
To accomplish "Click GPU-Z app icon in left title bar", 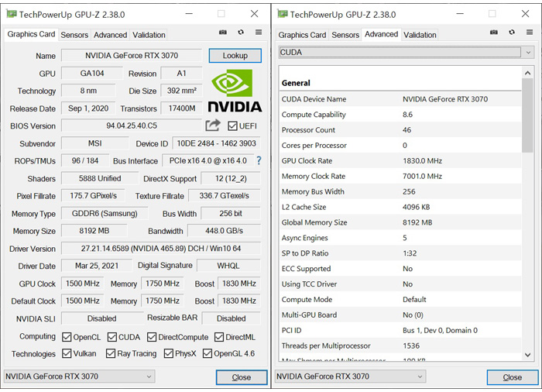I will 12,14.
